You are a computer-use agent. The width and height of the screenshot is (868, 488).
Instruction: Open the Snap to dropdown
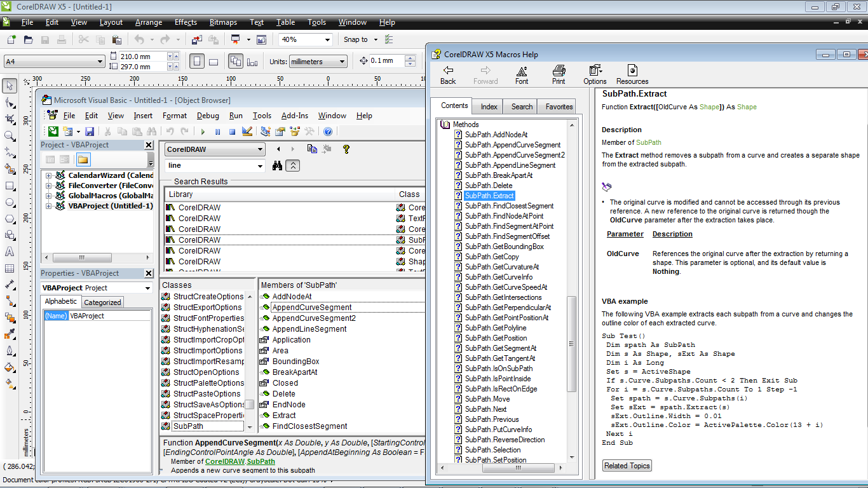click(x=376, y=39)
